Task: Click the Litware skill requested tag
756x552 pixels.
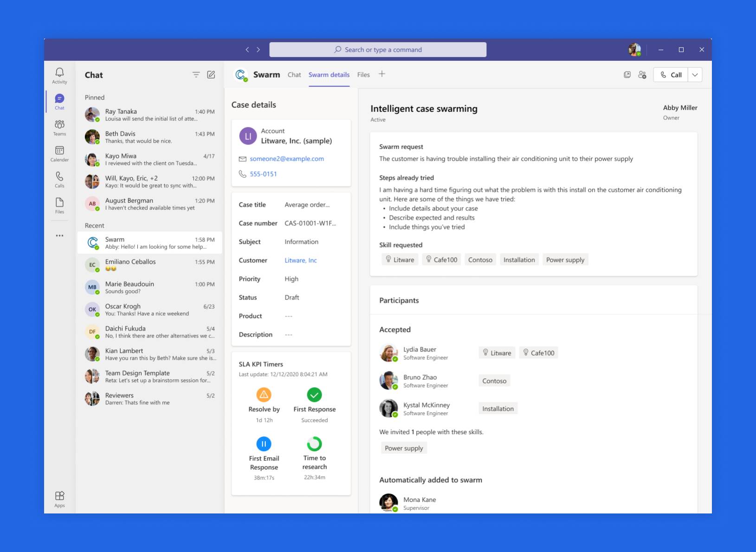Action: (x=400, y=260)
